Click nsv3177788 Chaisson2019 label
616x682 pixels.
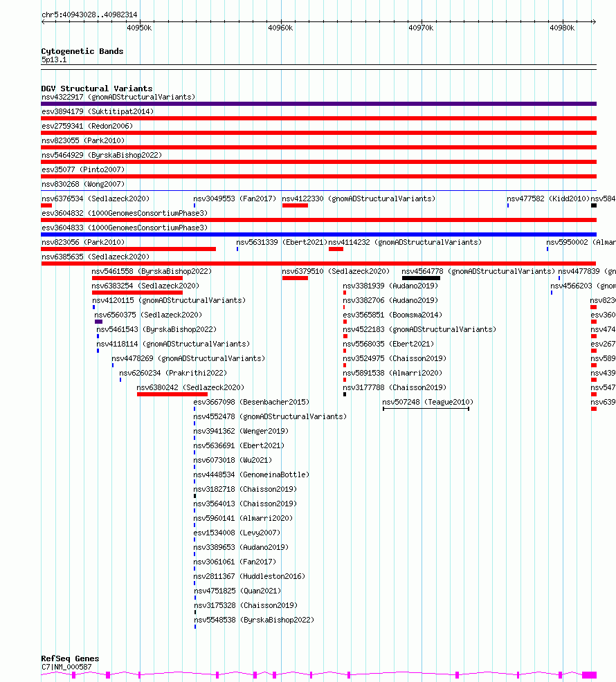[395, 387]
